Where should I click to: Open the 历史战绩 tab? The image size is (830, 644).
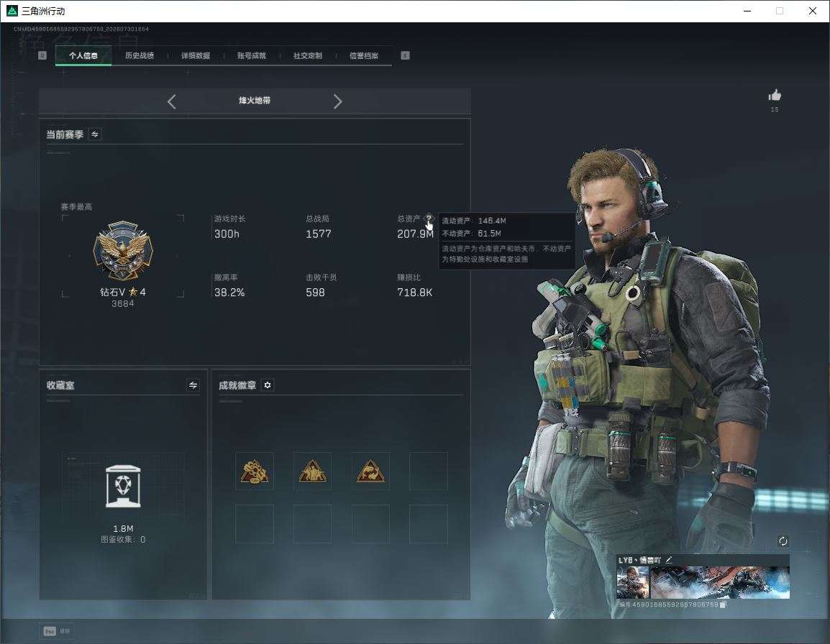[x=140, y=55]
